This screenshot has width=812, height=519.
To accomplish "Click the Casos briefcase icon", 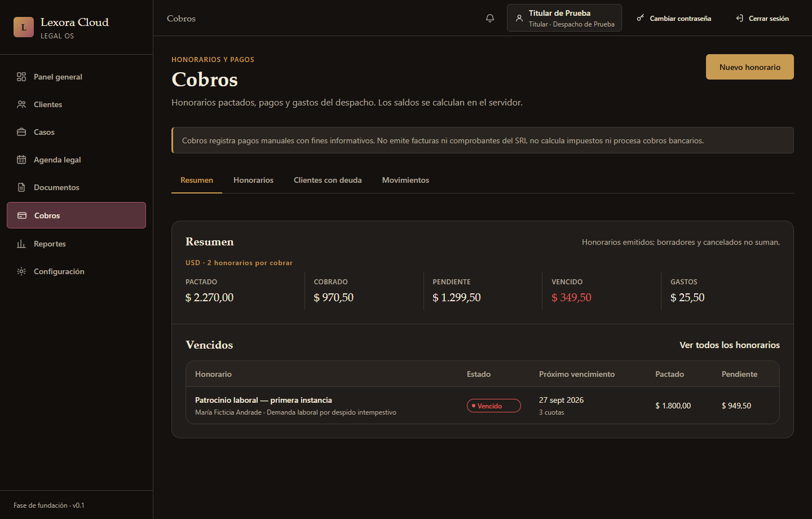I will point(21,132).
